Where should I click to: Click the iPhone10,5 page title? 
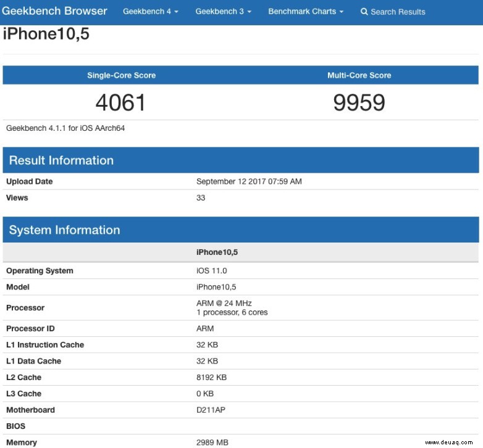46,33
